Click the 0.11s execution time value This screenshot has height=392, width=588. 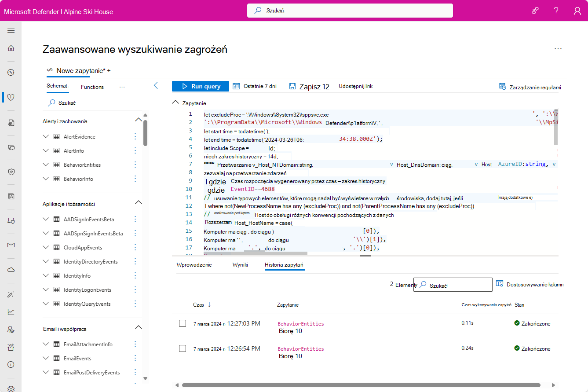467,323
